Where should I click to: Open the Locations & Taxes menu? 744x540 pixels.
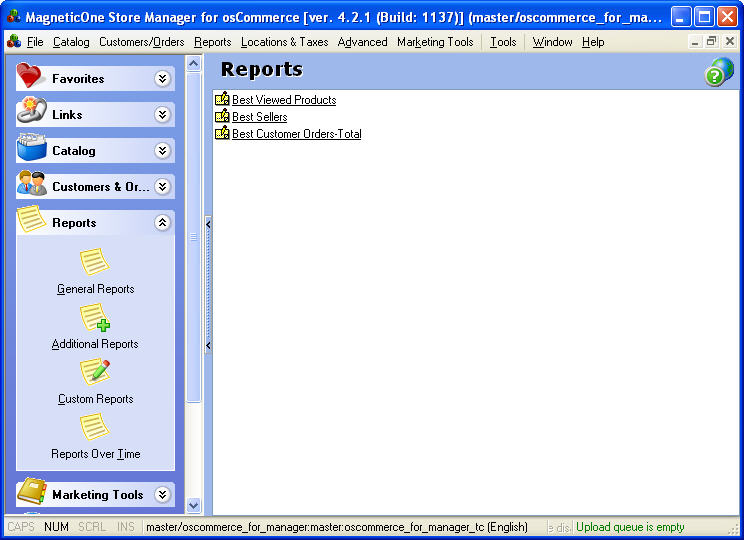coord(284,42)
